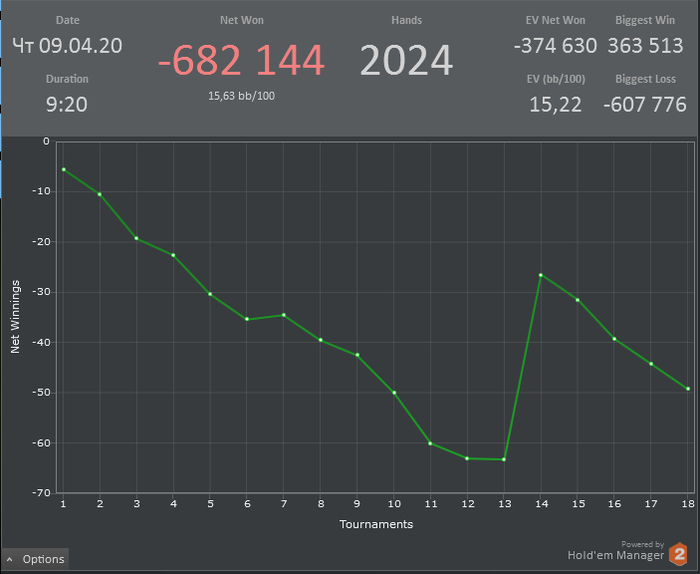Click the Net Winnings axis label
The height and width of the screenshot is (574, 700).
pyautogui.click(x=15, y=317)
